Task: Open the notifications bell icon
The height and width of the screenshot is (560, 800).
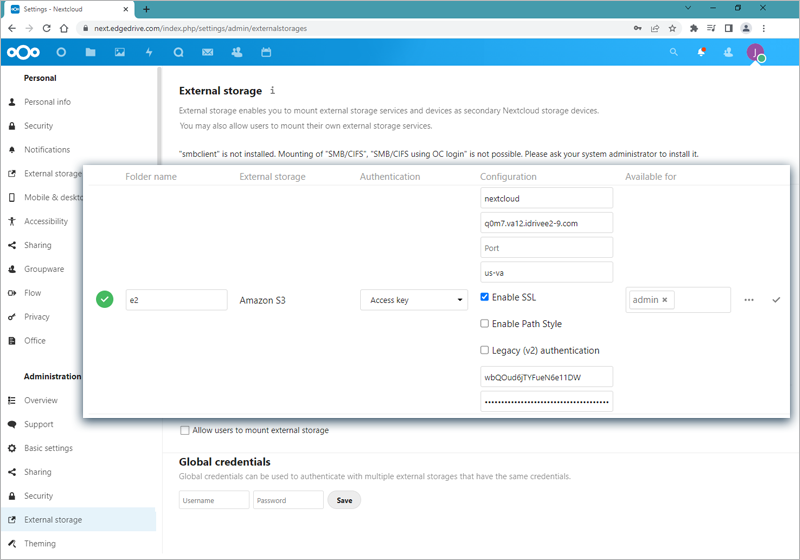Action: pos(702,52)
